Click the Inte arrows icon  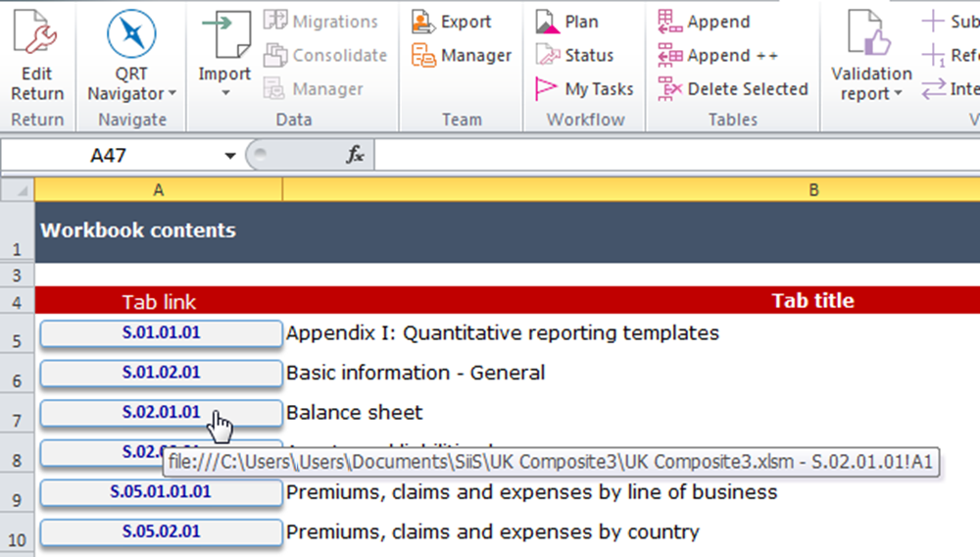(934, 89)
